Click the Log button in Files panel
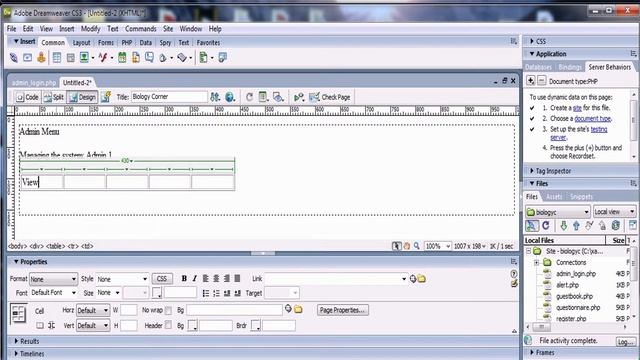The image size is (640, 360). point(625,342)
